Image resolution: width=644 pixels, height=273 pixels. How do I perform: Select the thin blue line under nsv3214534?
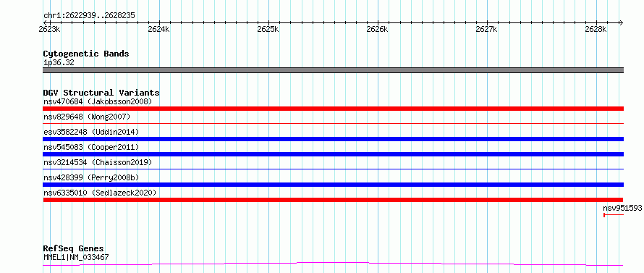coord(334,169)
